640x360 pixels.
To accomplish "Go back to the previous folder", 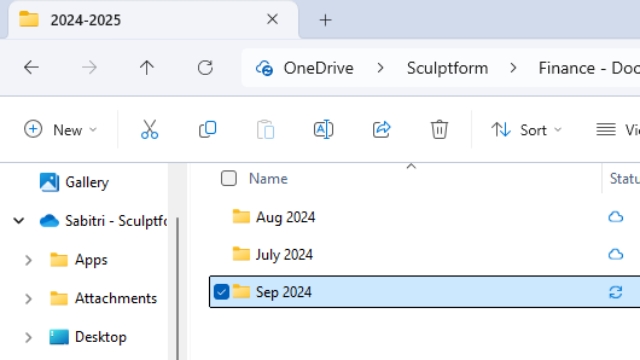I will point(31,67).
